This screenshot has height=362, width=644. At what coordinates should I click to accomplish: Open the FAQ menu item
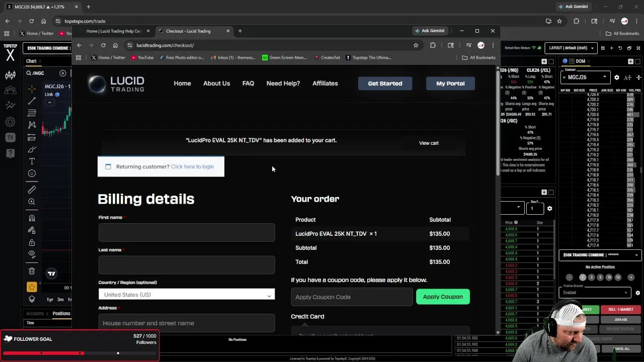pos(248,83)
